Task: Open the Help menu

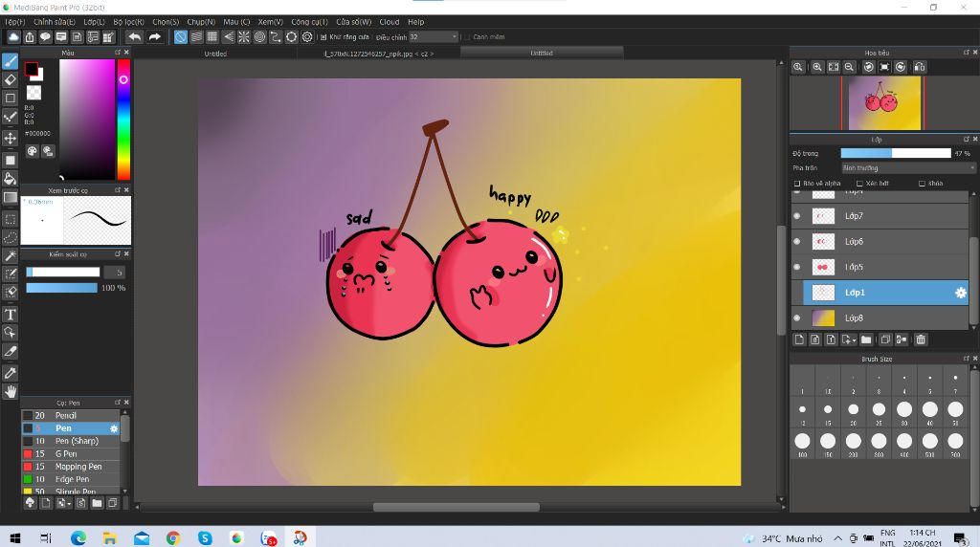Action: pos(415,22)
